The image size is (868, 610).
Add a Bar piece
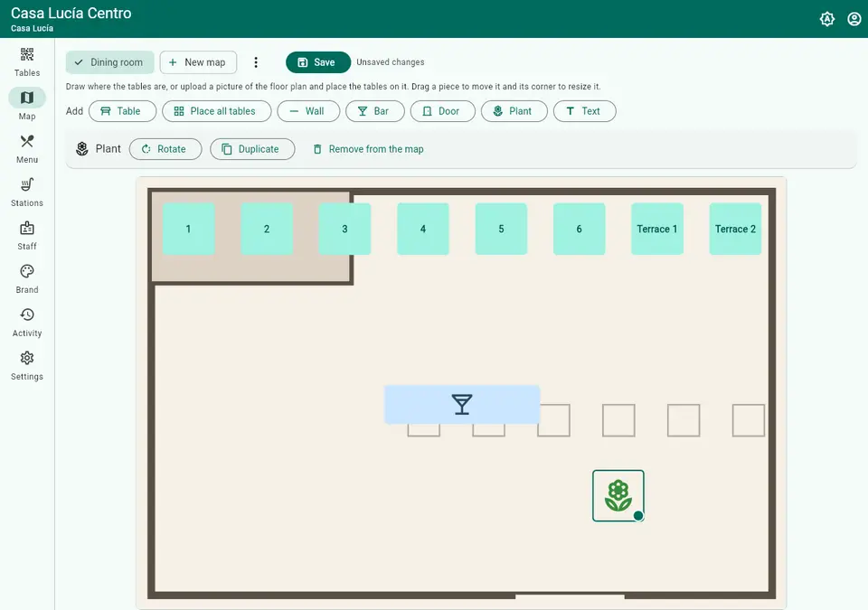pos(374,111)
